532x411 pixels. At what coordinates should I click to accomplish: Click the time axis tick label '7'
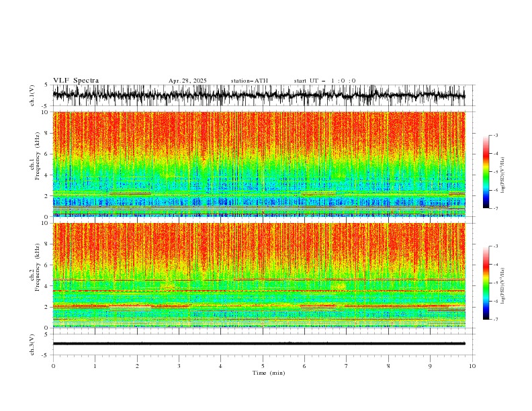click(347, 366)
